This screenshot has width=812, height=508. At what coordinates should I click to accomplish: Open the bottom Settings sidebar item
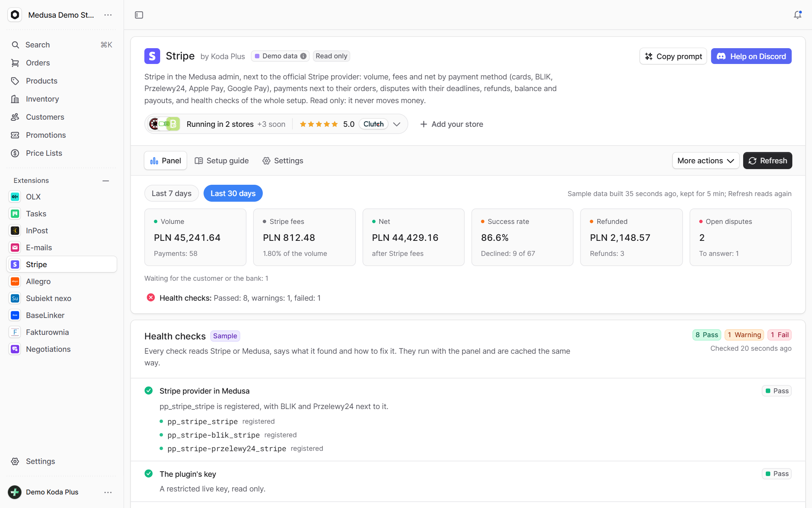click(62, 461)
